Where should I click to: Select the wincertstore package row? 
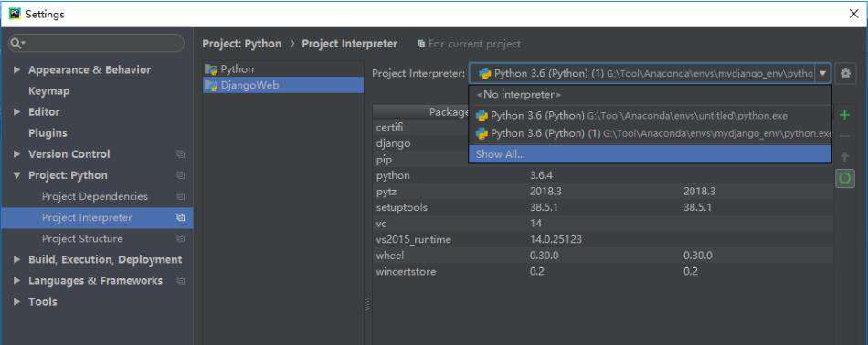603,272
